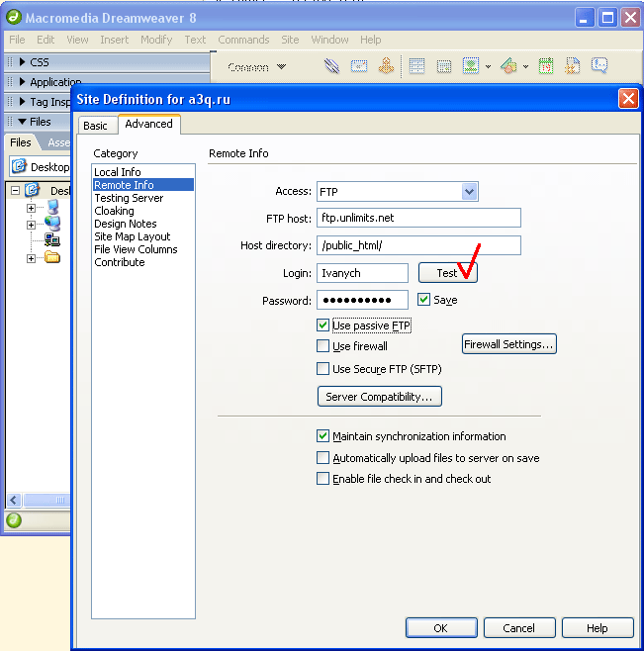
Task: Click Cancel in Site Definition dialog
Action: click(519, 627)
